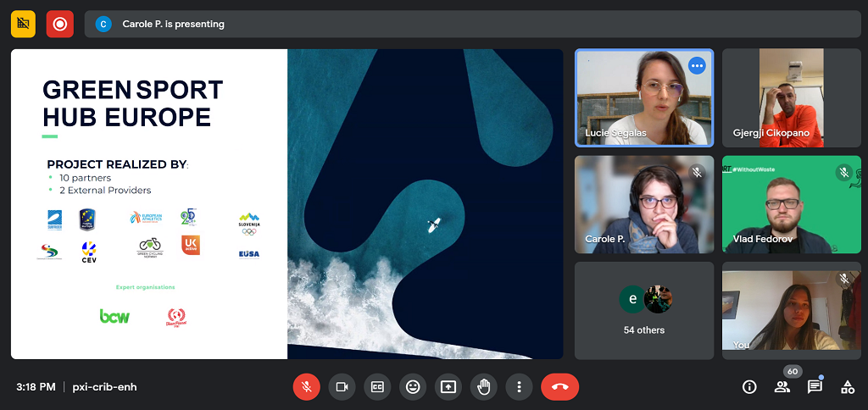The width and height of the screenshot is (868, 410).
Task: Click the yellow captions-off icon at top left
Action: click(x=23, y=24)
